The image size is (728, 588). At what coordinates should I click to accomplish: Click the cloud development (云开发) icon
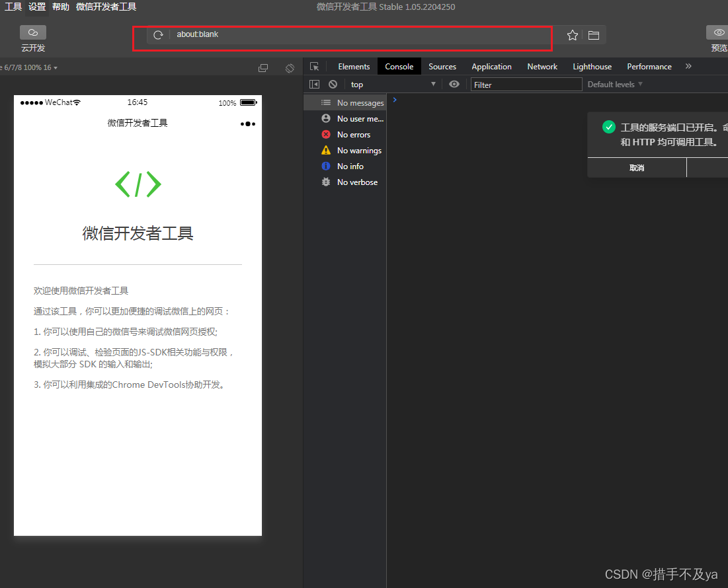[x=32, y=32]
